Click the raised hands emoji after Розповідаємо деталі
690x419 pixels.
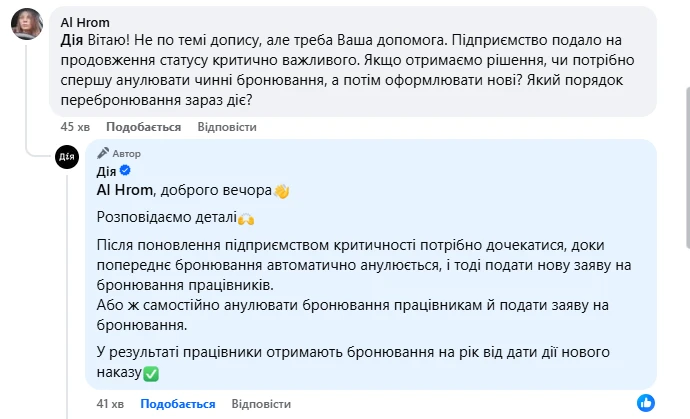pyautogui.click(x=246, y=217)
